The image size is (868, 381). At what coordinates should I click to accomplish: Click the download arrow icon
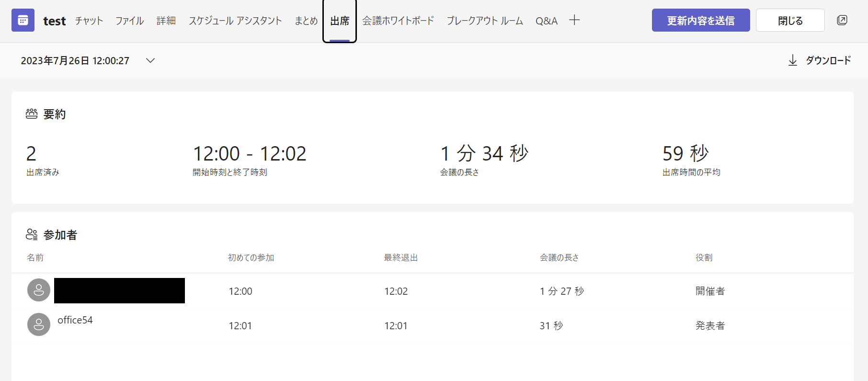(x=793, y=60)
